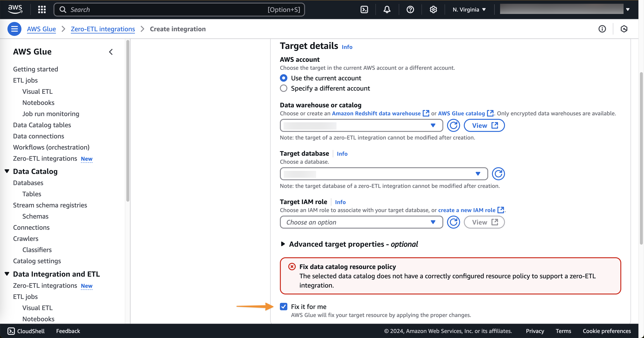Screen dimensions: 644x338
Task: Select Use the current account
Action: pos(283,78)
